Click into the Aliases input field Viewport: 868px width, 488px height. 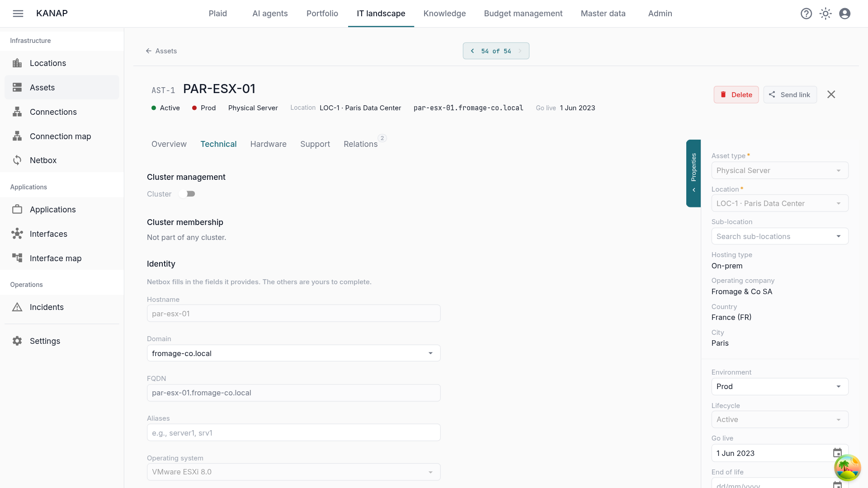pos(294,432)
